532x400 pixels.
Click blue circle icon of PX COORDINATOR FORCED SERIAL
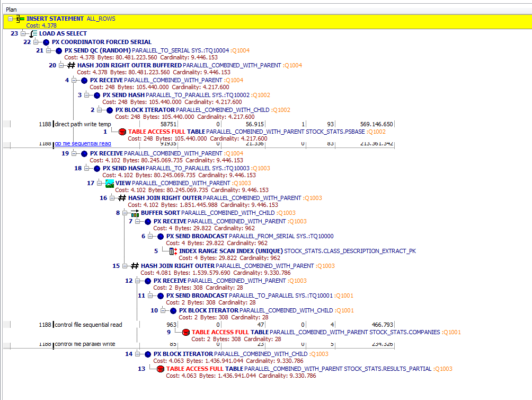point(46,42)
